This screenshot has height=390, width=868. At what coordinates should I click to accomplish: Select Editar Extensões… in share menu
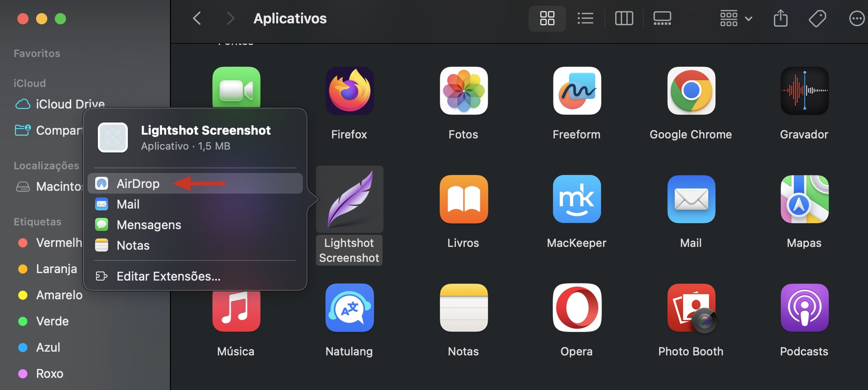coord(195,276)
